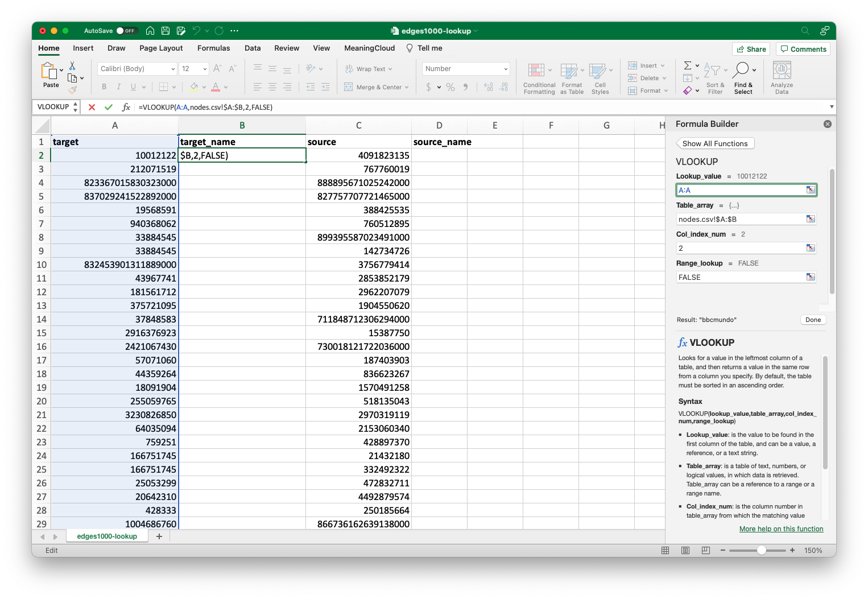Open the Formulas ribbon tab
This screenshot has width=868, height=599.
point(213,48)
